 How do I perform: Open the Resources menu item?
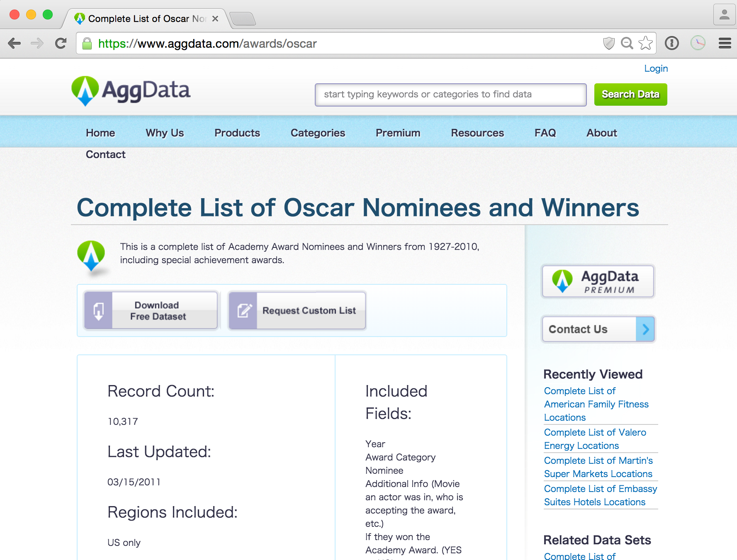pos(477,133)
